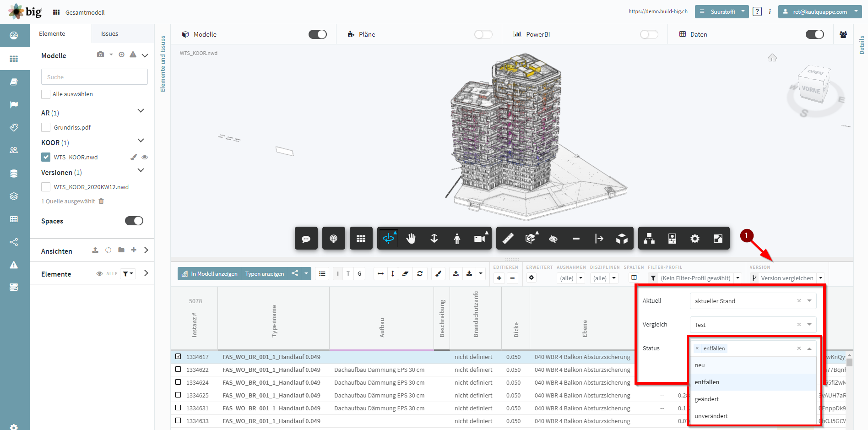The image size is (868, 430).
Task: Open the flag icon in sidebar
Action: (x=14, y=104)
